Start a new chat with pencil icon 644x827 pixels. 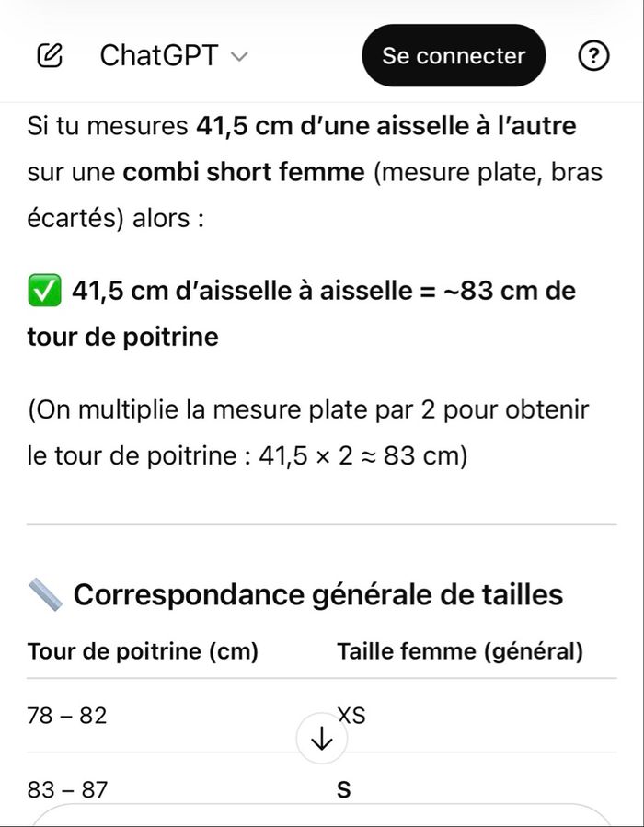50,56
